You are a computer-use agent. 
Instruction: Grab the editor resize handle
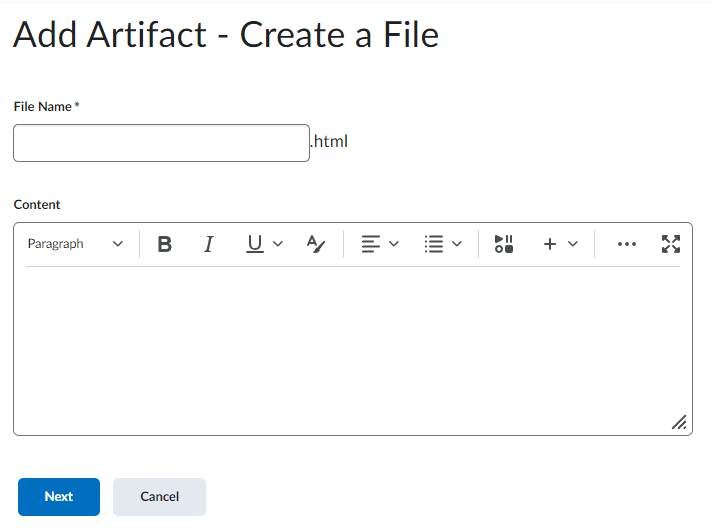point(679,423)
